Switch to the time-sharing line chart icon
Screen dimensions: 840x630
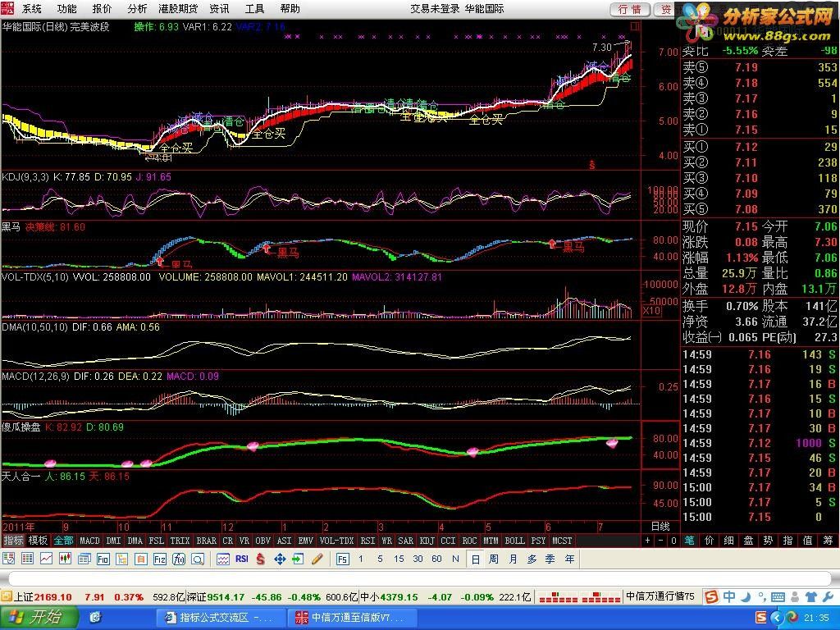(x=46, y=559)
